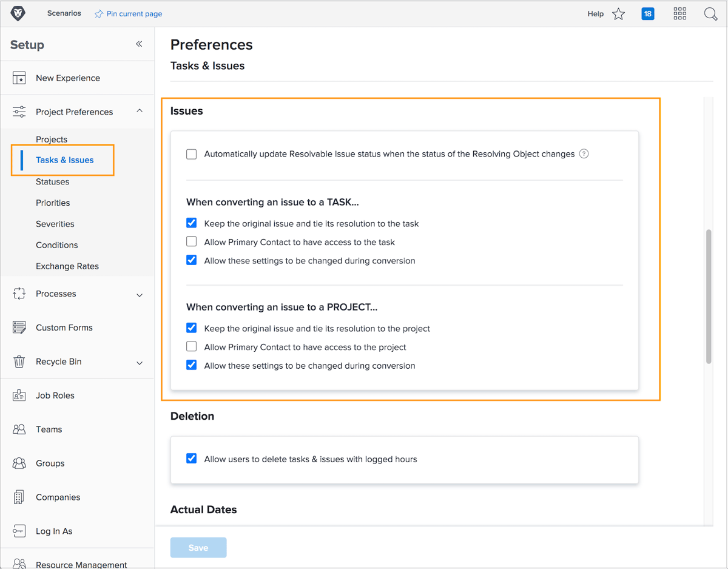This screenshot has width=728, height=569.
Task: Click the Pin current page link
Action: click(x=128, y=13)
